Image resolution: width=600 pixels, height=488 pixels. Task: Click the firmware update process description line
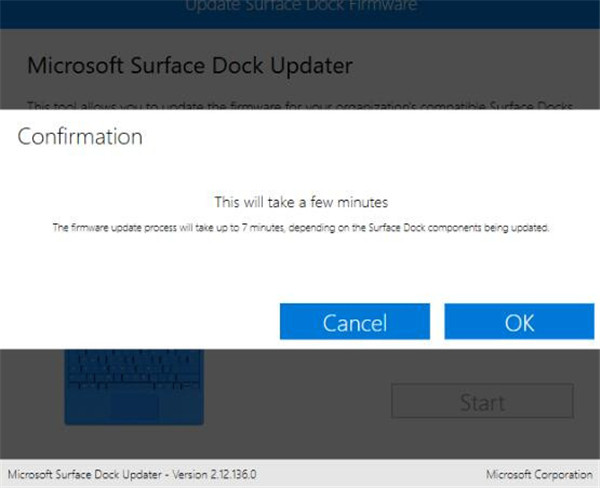[301, 228]
